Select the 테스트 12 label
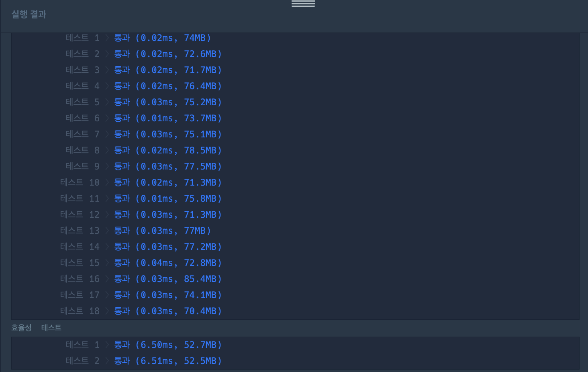 click(x=80, y=215)
